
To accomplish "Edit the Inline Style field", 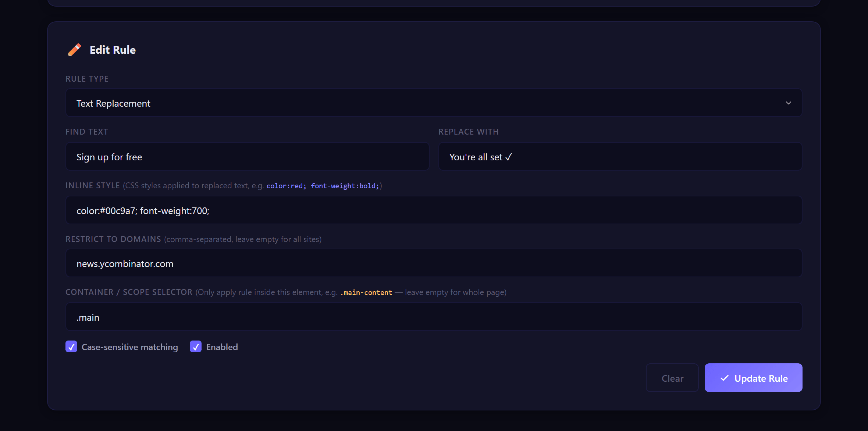I will (434, 210).
